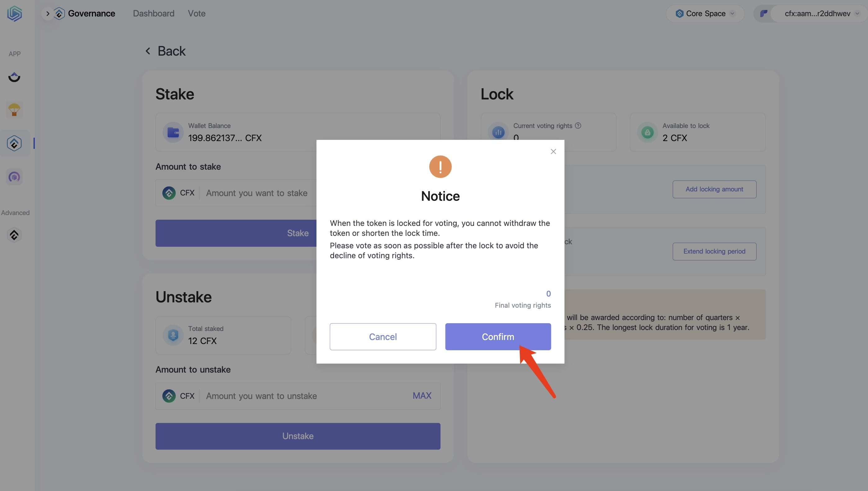Screen dimensions: 868x491
Task: Cancel the lock notice dialog
Action: 383,337
